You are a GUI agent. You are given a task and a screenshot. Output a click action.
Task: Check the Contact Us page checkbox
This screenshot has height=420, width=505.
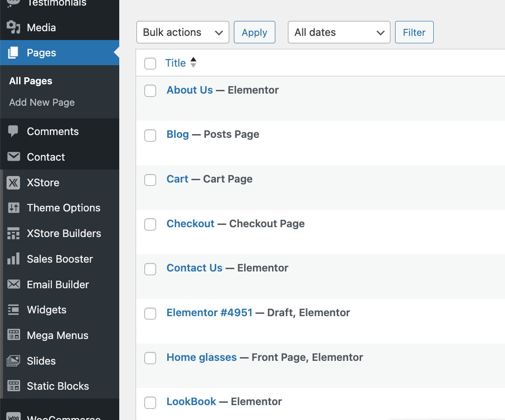[x=150, y=269]
